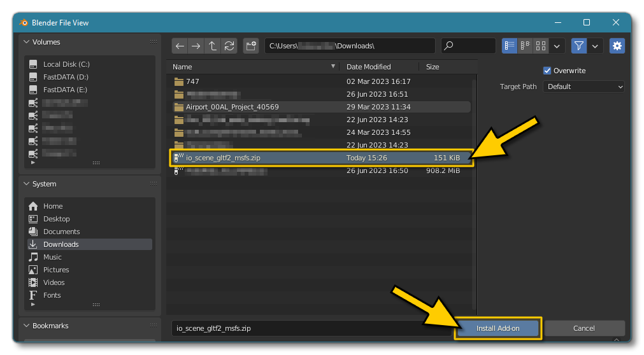This screenshot has height=355, width=644.
Task: Click the 908.2 MiB size entry
Action: pyautogui.click(x=443, y=171)
